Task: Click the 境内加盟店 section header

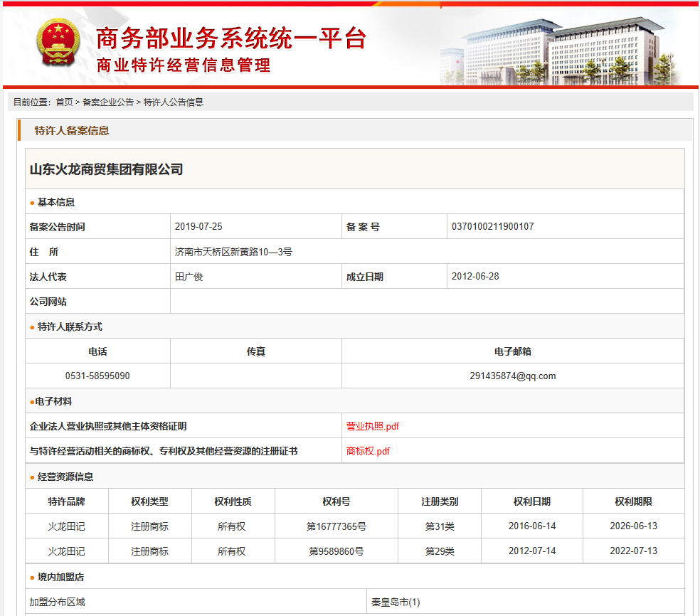Action: point(60,577)
